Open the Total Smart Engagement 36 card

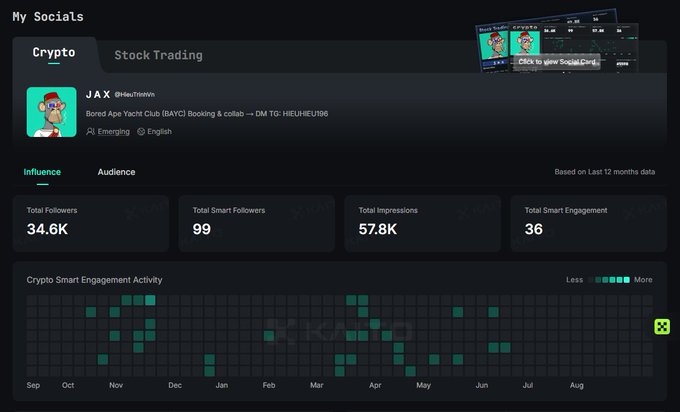(x=588, y=223)
